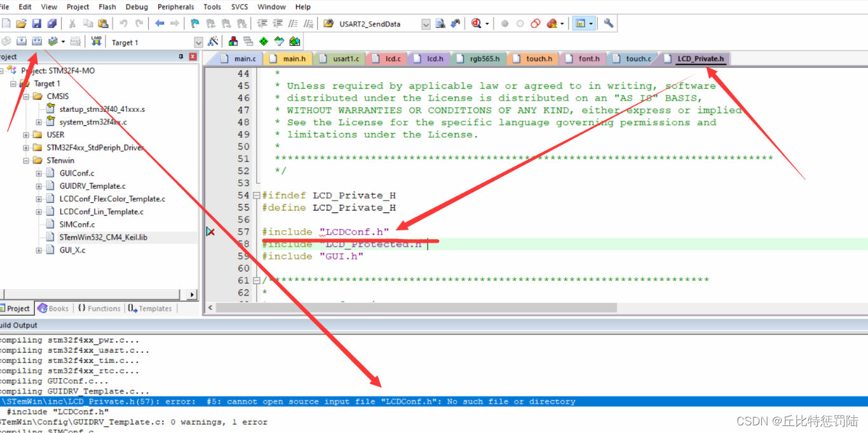Open the Configuration wrench icon

(x=608, y=24)
